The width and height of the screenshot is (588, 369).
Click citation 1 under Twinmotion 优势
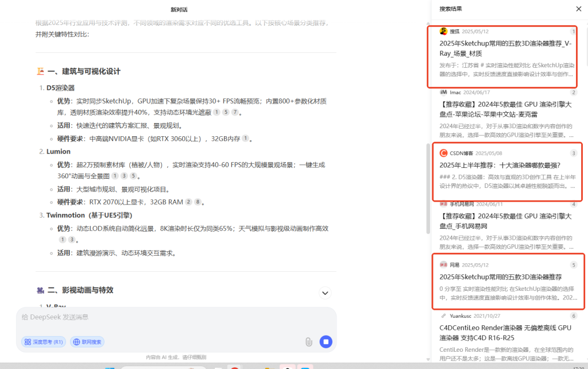tap(62, 240)
